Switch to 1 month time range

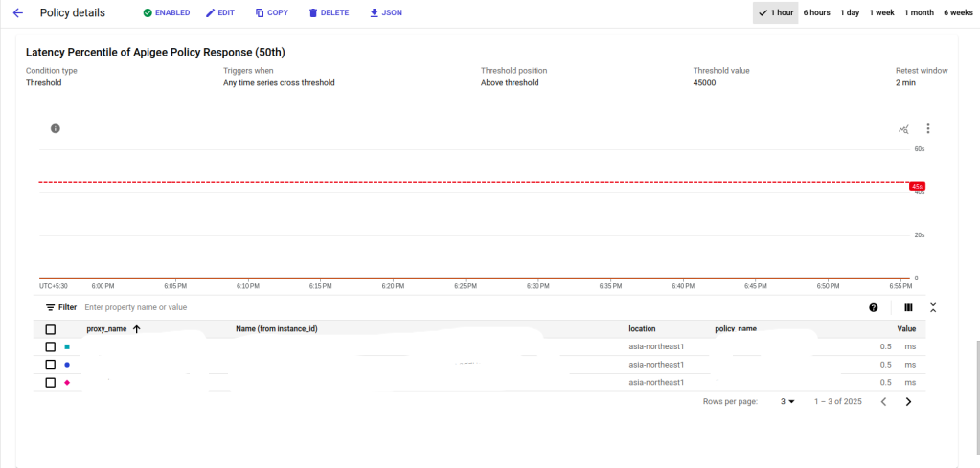tap(919, 12)
